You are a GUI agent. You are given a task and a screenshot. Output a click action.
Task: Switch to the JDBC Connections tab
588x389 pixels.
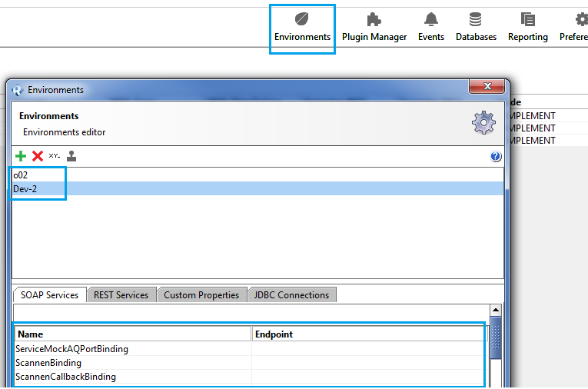click(x=291, y=295)
